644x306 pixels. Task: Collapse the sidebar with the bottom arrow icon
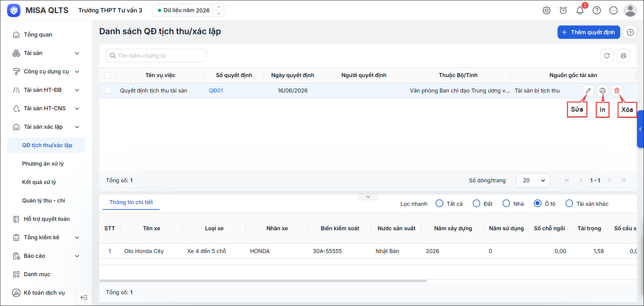84,297
